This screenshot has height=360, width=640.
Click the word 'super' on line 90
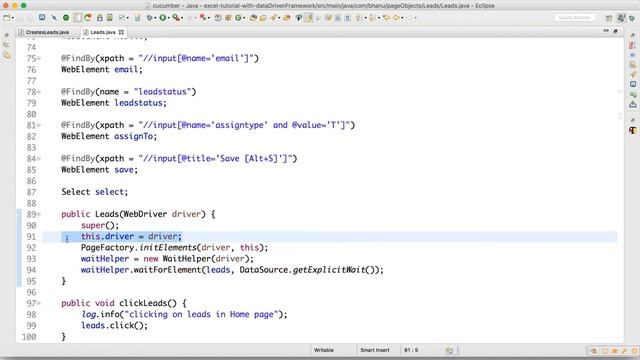coord(93,225)
